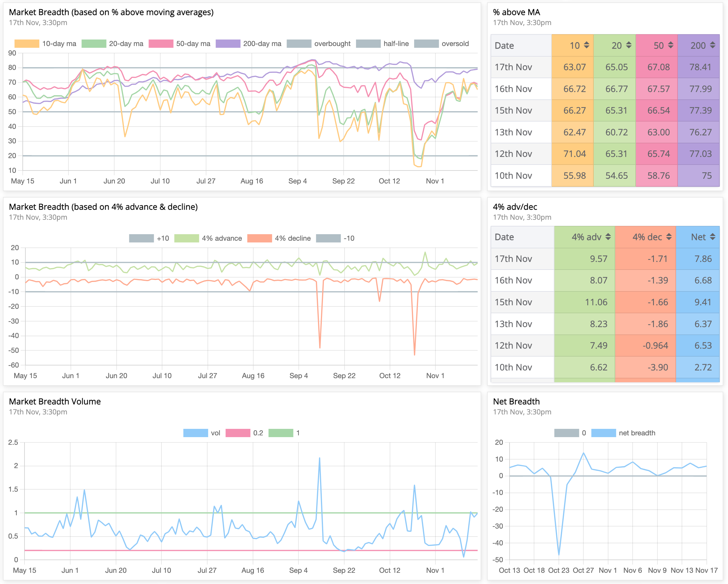728x584 pixels.
Task: Sort table by 200-day column arrows
Action: pyautogui.click(x=712, y=45)
